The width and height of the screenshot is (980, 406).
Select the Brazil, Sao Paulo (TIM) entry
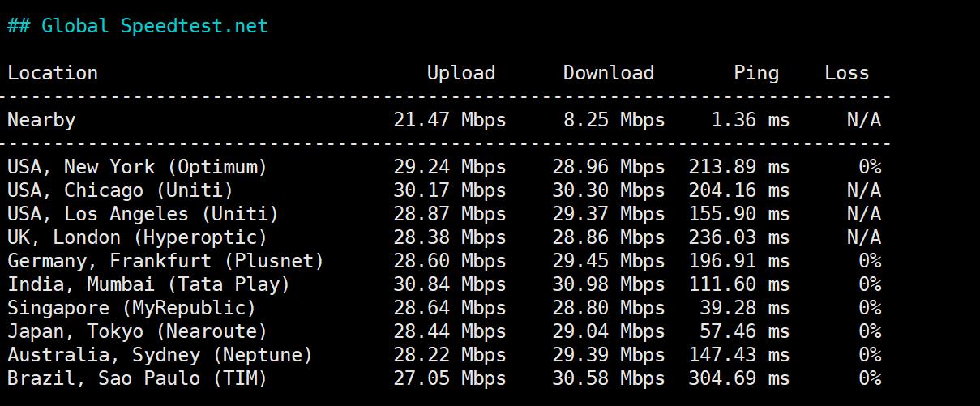pyautogui.click(x=137, y=378)
